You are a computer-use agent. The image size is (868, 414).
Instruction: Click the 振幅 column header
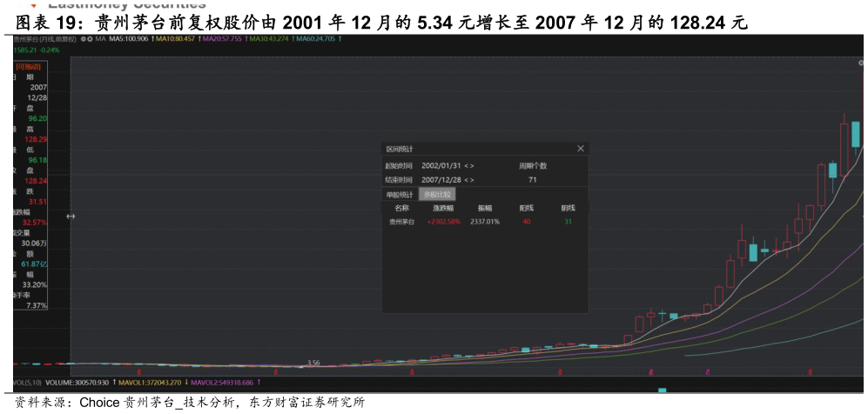(x=485, y=209)
